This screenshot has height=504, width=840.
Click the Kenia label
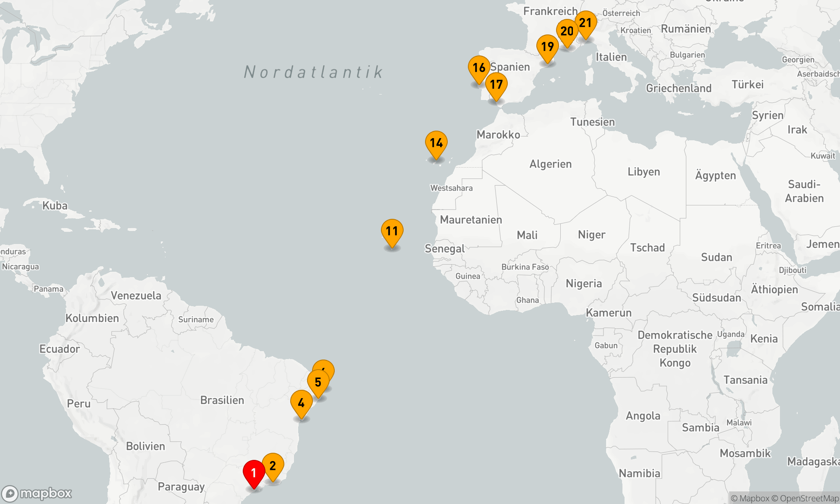click(x=764, y=339)
